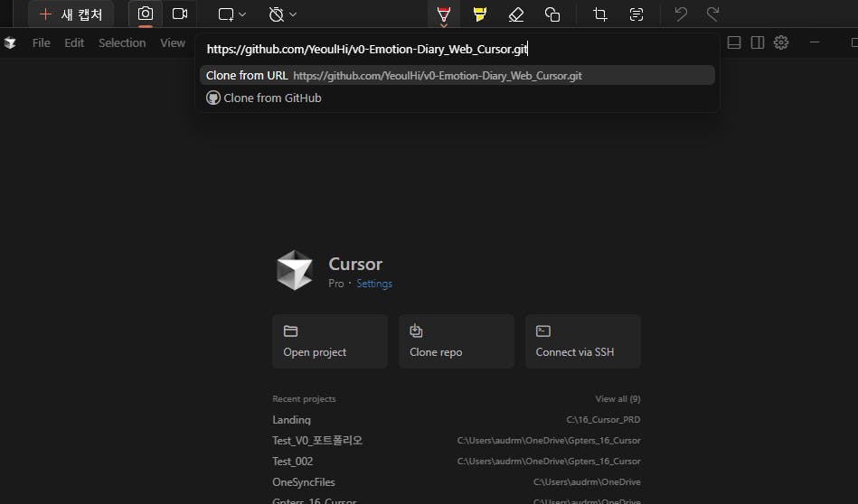This screenshot has height=504, width=858.
Task: Open the File menu
Action: point(41,42)
